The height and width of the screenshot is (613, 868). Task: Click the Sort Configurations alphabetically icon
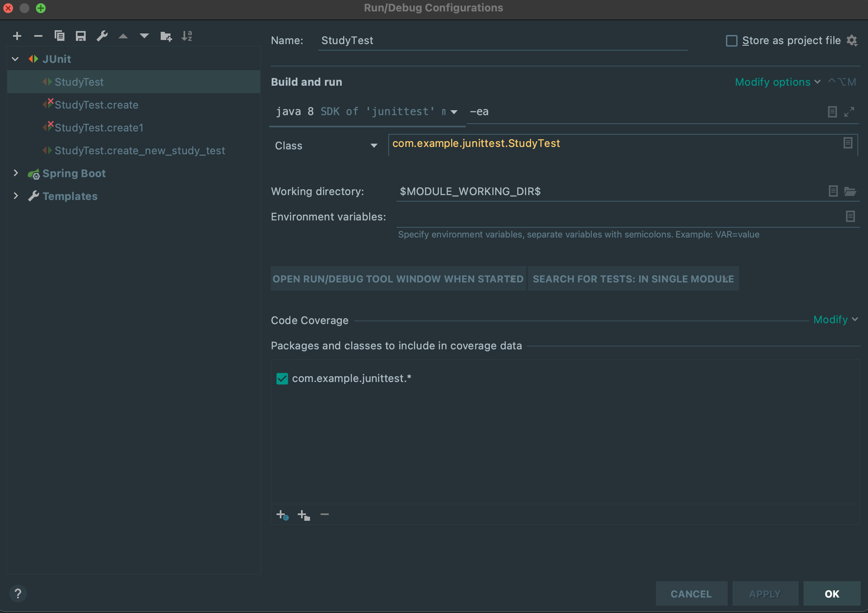pos(187,36)
